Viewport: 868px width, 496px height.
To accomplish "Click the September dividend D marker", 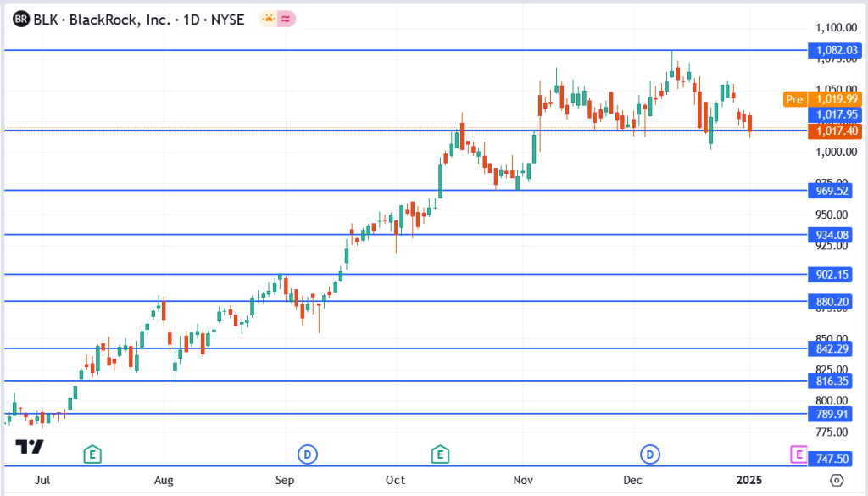I will pyautogui.click(x=307, y=455).
